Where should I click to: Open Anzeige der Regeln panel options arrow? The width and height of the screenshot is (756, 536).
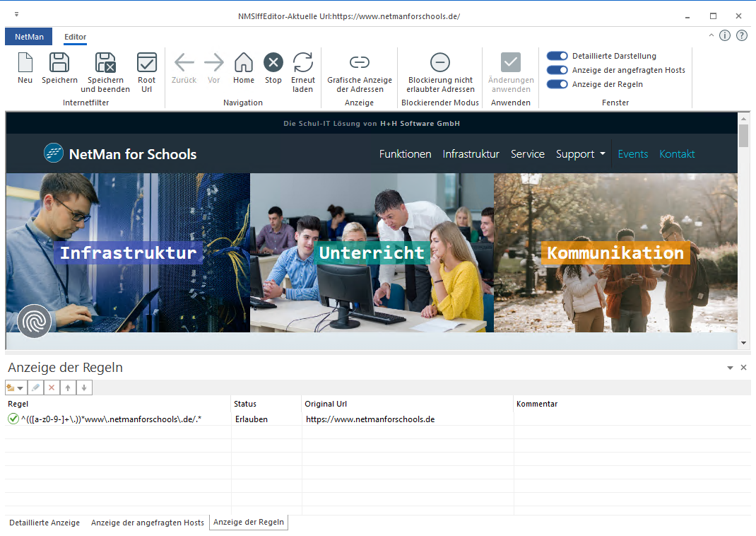pyautogui.click(x=730, y=368)
